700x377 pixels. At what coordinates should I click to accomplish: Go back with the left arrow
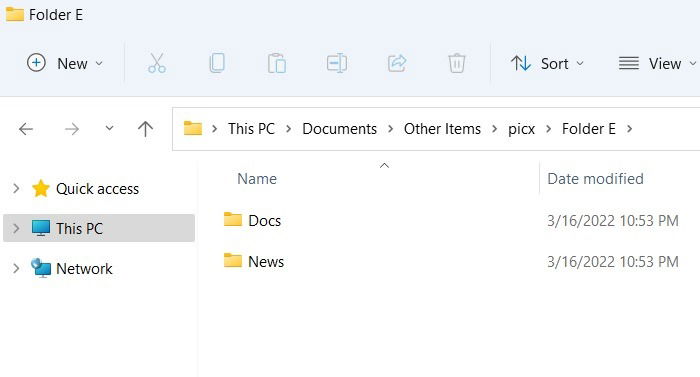click(26, 129)
